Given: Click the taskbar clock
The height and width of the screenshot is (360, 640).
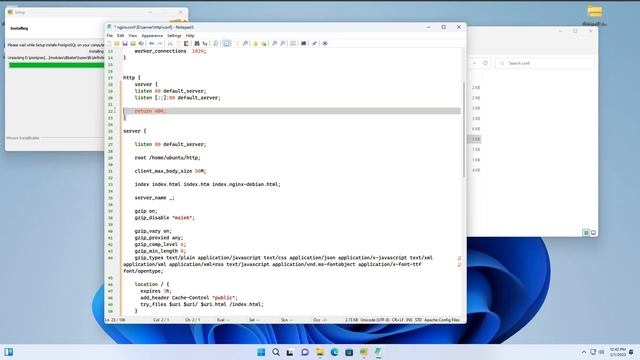Looking at the screenshot, I should tap(617, 352).
